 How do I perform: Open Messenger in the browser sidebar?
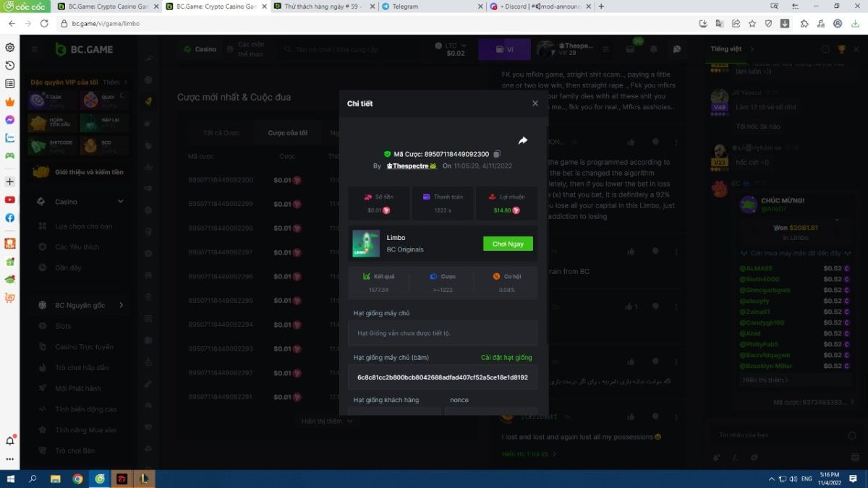coord(10,119)
